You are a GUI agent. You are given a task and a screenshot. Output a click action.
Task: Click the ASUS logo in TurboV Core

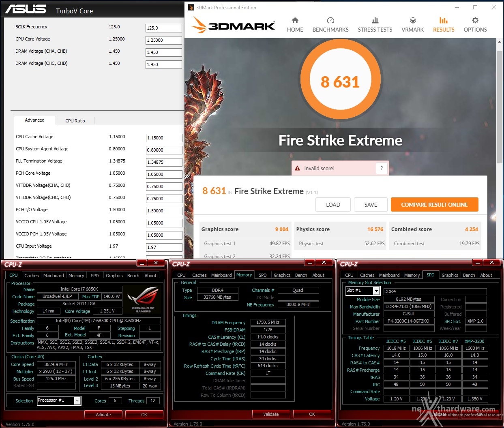(x=25, y=9)
